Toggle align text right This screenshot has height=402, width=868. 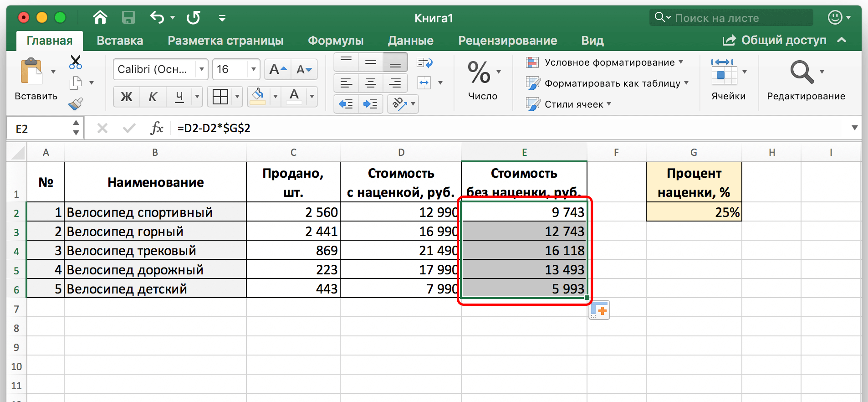395,83
